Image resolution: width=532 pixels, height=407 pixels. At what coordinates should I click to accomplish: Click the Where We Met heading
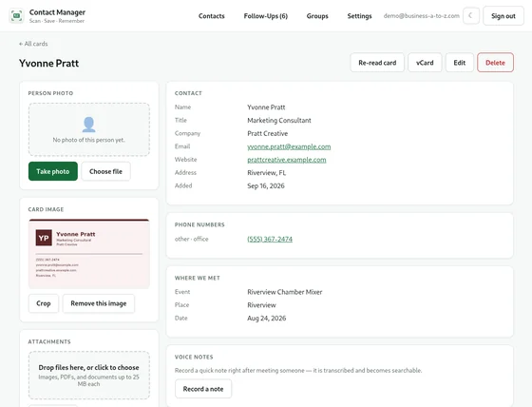tap(198, 278)
